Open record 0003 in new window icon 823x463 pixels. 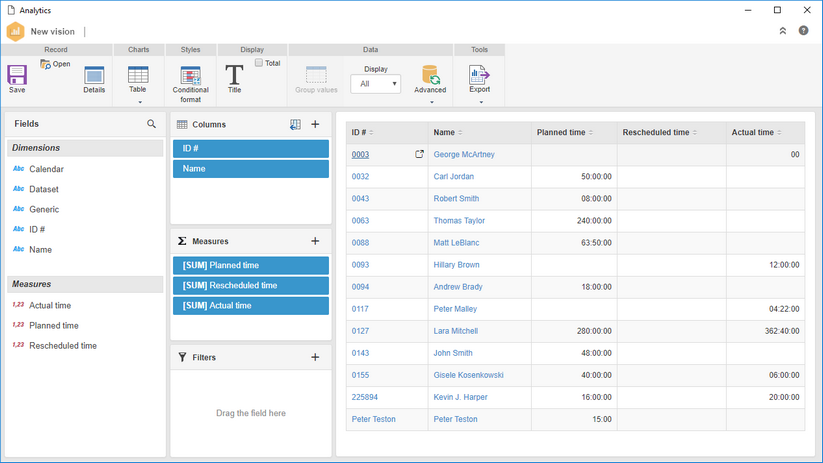pyautogui.click(x=419, y=154)
